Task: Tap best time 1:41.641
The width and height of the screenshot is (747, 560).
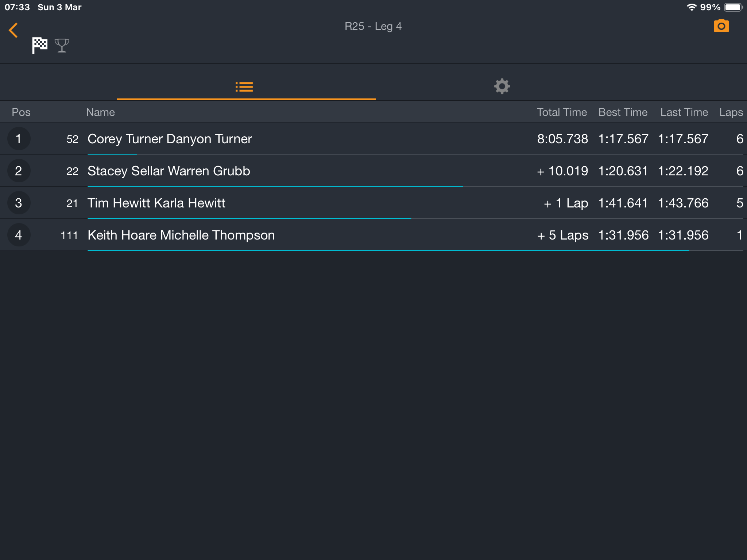Action: [x=623, y=203]
